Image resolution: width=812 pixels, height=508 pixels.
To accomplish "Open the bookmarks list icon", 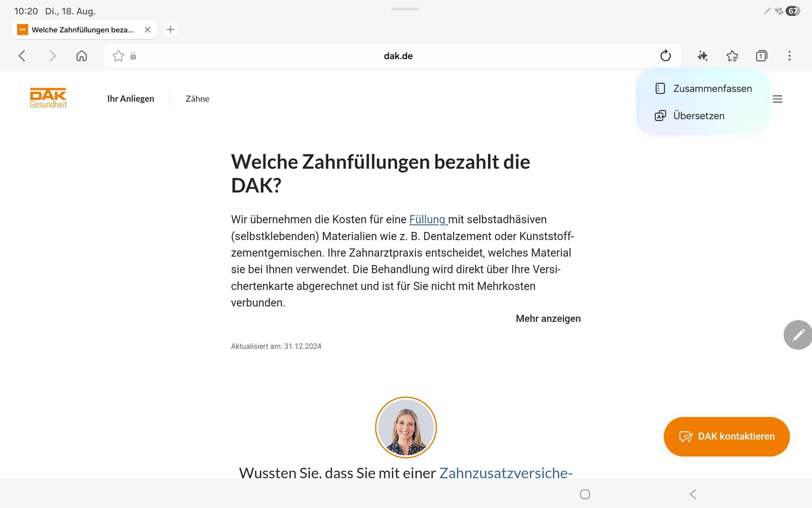I will tap(732, 56).
